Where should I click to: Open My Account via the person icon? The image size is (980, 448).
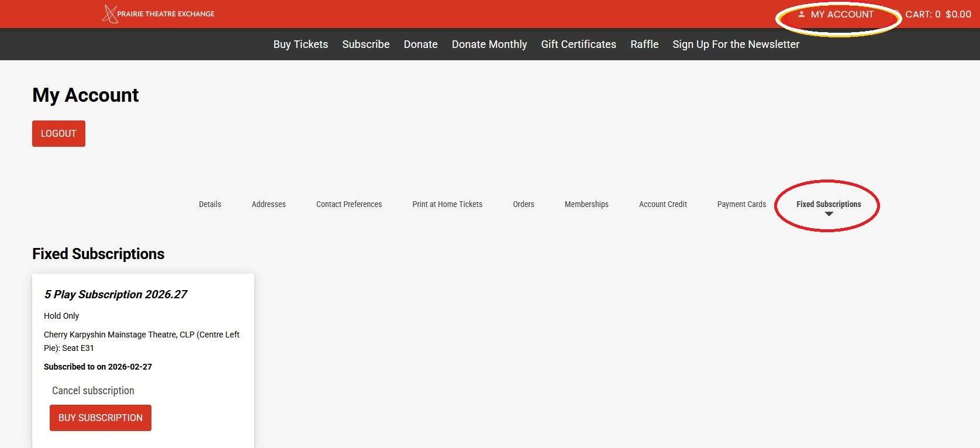pos(802,14)
